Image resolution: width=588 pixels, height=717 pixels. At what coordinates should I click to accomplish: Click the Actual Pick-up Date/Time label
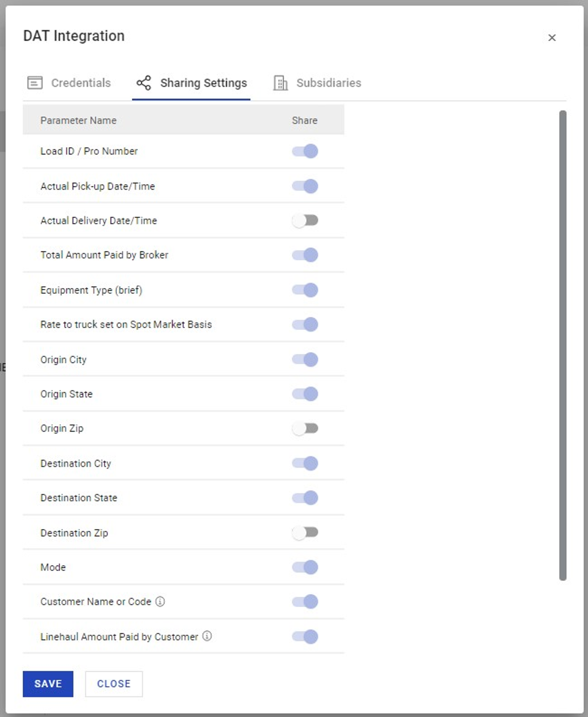[x=98, y=186]
